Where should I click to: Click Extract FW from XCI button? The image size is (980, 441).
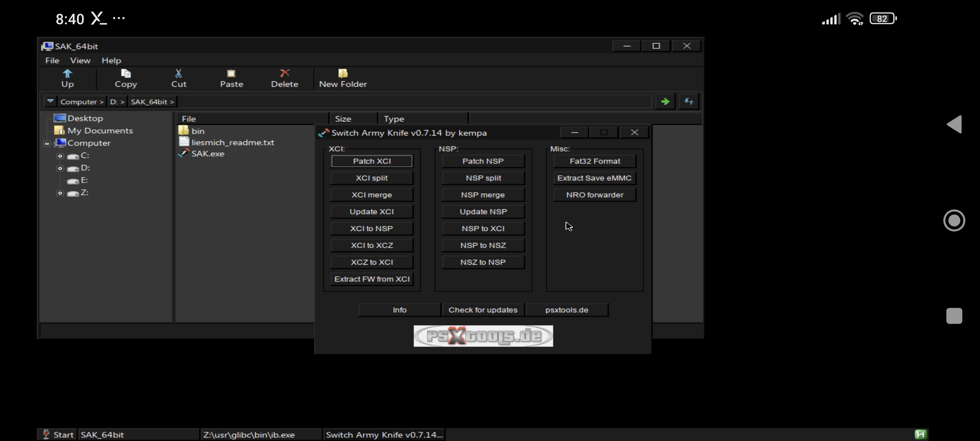pyautogui.click(x=372, y=279)
